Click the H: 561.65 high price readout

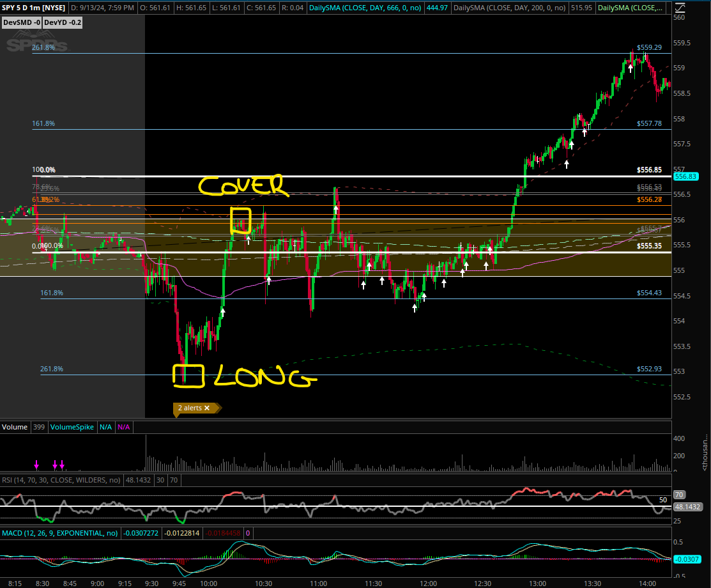tap(190, 8)
